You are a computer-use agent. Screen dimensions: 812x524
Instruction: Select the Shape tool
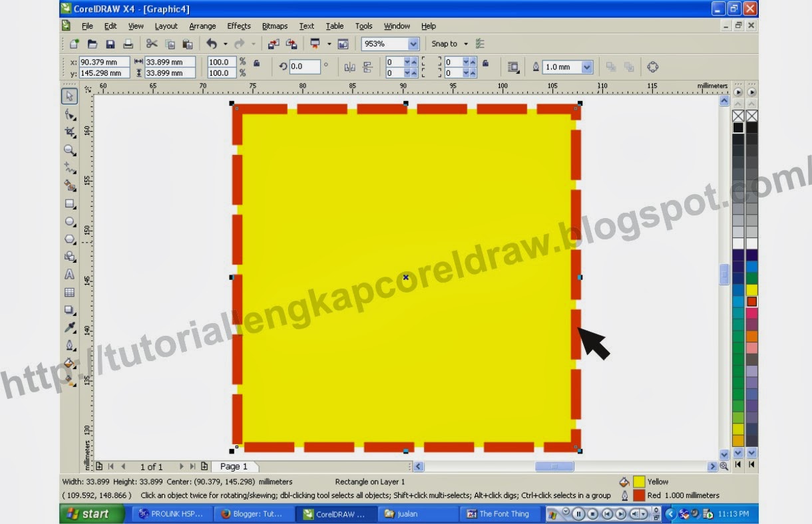(70, 114)
